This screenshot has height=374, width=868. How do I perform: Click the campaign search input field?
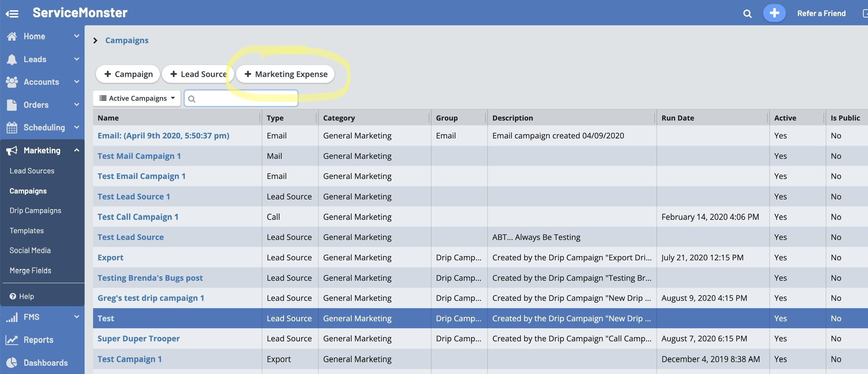[245, 98]
